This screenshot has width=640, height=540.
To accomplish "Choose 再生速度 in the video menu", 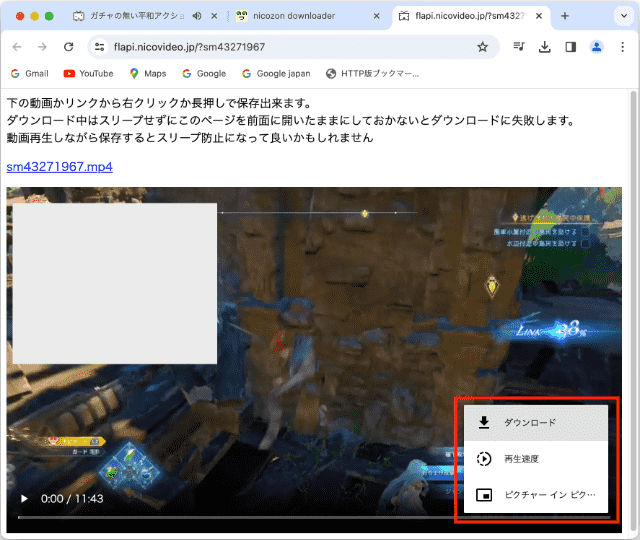I will pyautogui.click(x=536, y=459).
